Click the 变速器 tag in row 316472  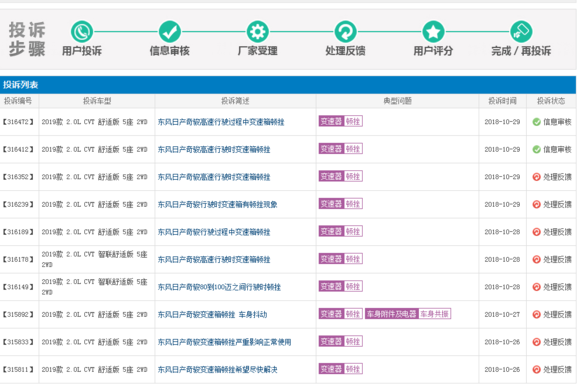tap(331, 121)
